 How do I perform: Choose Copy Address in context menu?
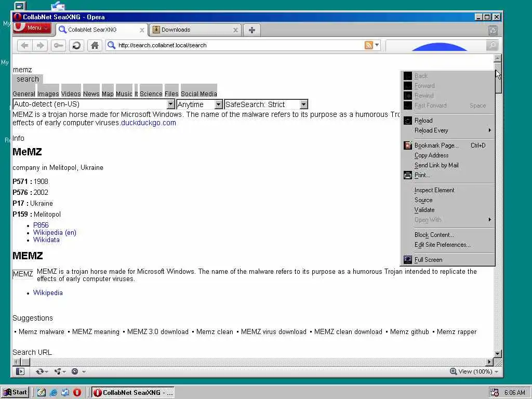(447, 155)
